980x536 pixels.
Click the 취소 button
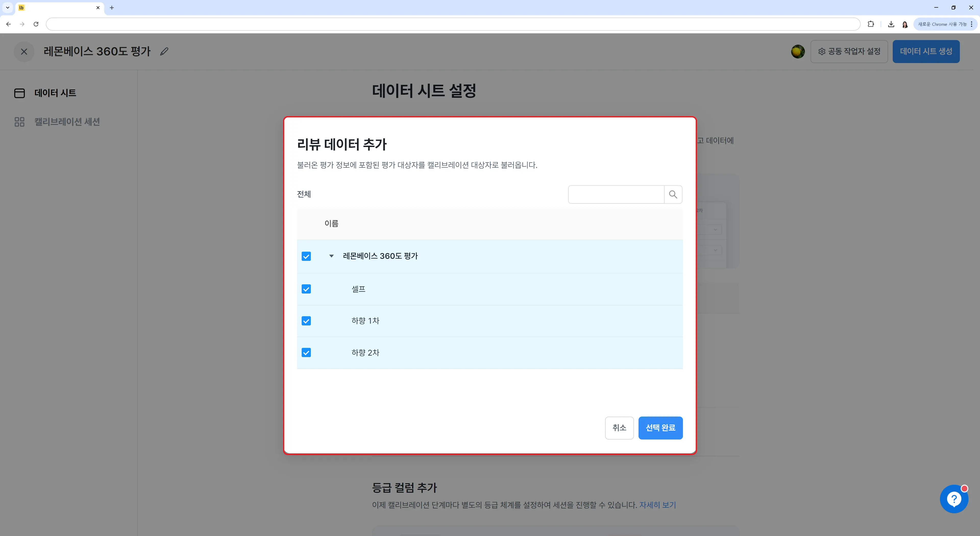[619, 428]
